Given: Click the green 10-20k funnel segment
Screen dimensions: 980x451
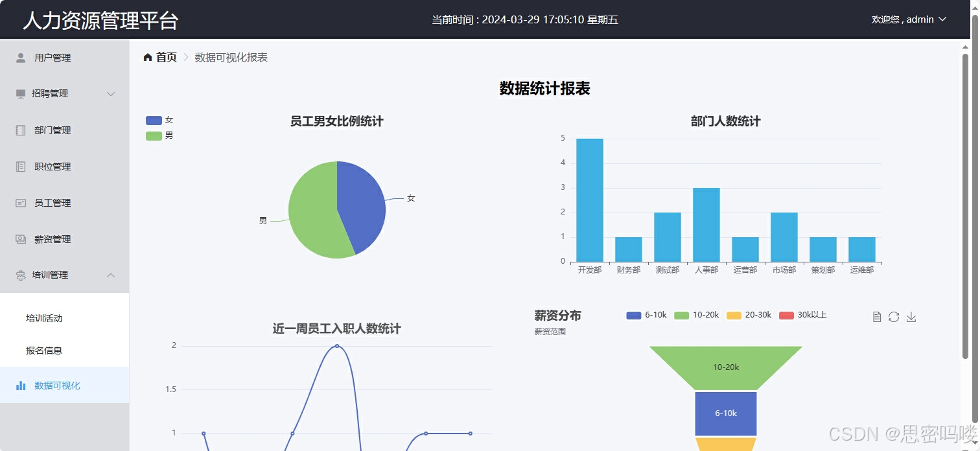Looking at the screenshot, I should point(726,367).
